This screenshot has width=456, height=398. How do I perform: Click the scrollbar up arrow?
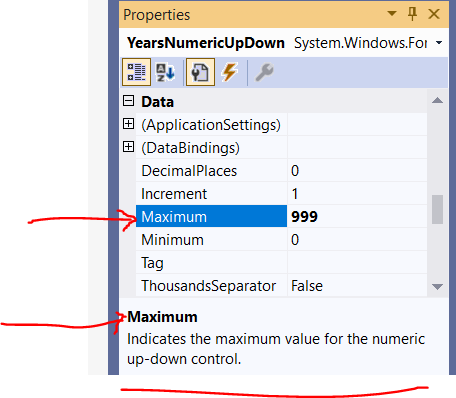(437, 100)
